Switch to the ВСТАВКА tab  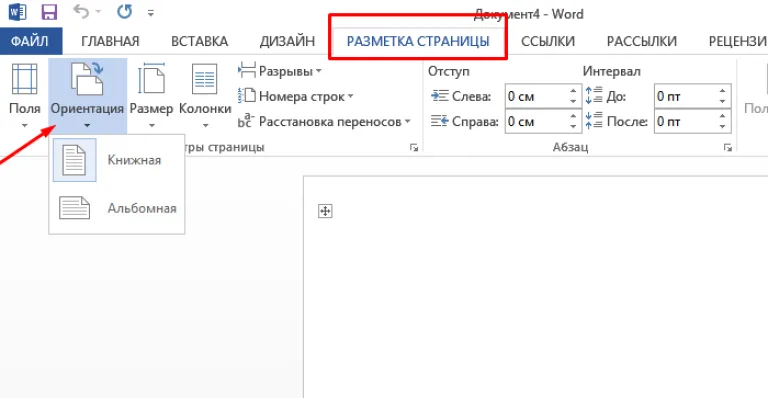(x=199, y=42)
